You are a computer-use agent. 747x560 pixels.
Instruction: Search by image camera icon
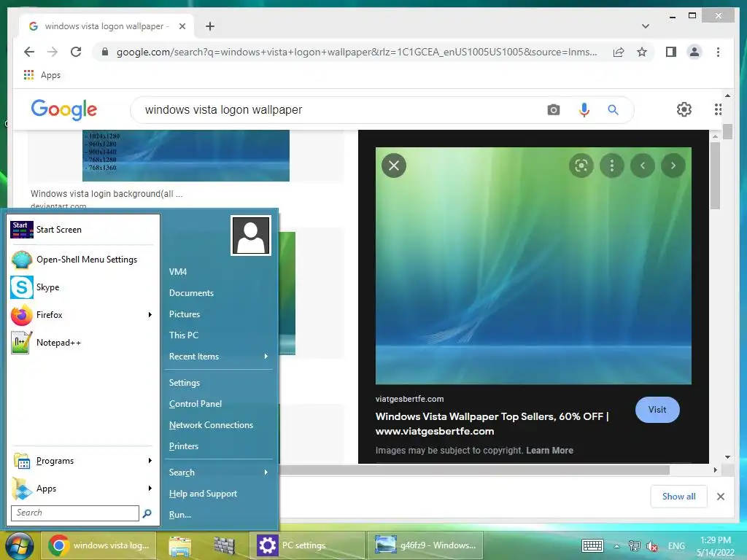coord(553,110)
